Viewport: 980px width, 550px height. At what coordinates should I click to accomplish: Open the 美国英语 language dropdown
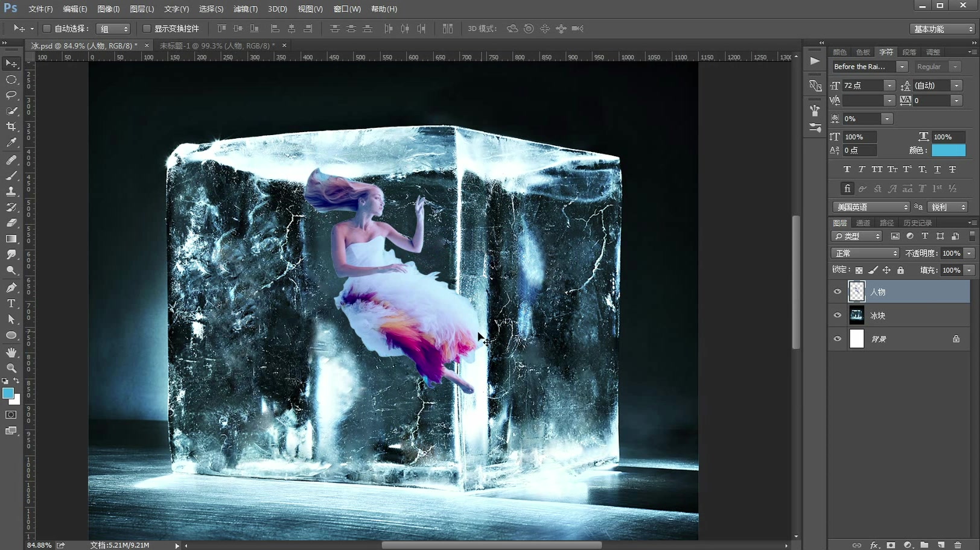[x=871, y=207]
